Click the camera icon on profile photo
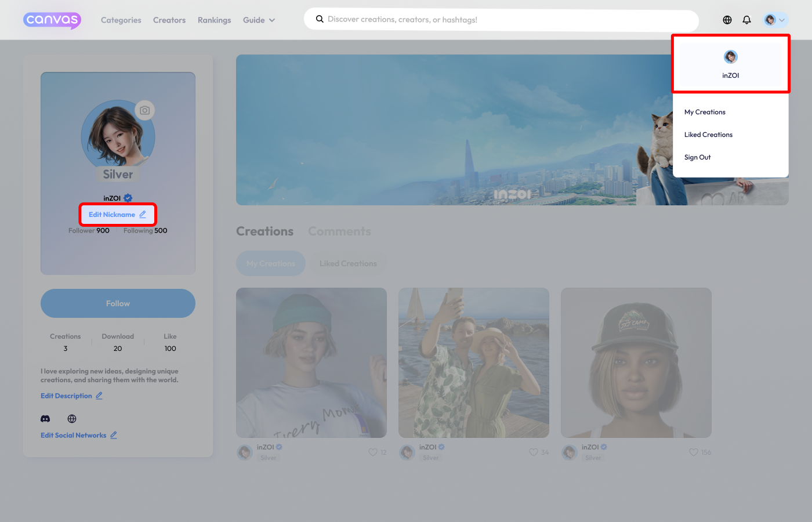This screenshot has width=812, height=522. pos(144,110)
